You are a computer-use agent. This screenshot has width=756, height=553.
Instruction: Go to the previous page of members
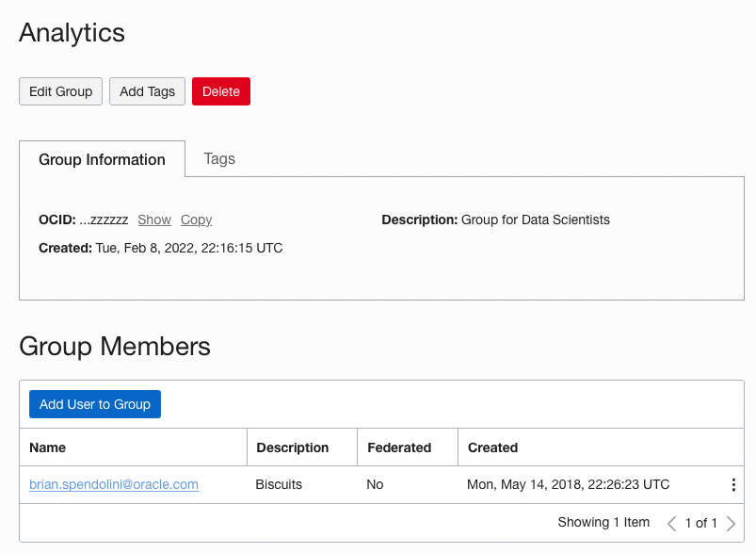671,523
